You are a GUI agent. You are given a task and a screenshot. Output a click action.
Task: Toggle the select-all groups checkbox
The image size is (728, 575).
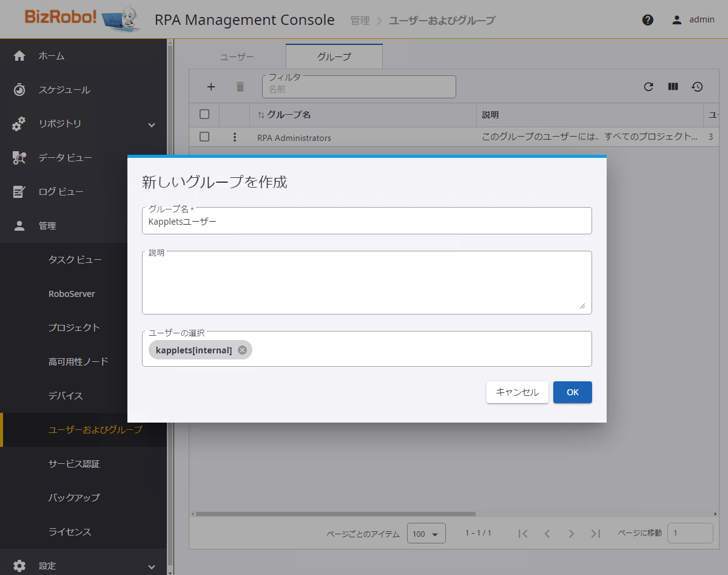204,114
